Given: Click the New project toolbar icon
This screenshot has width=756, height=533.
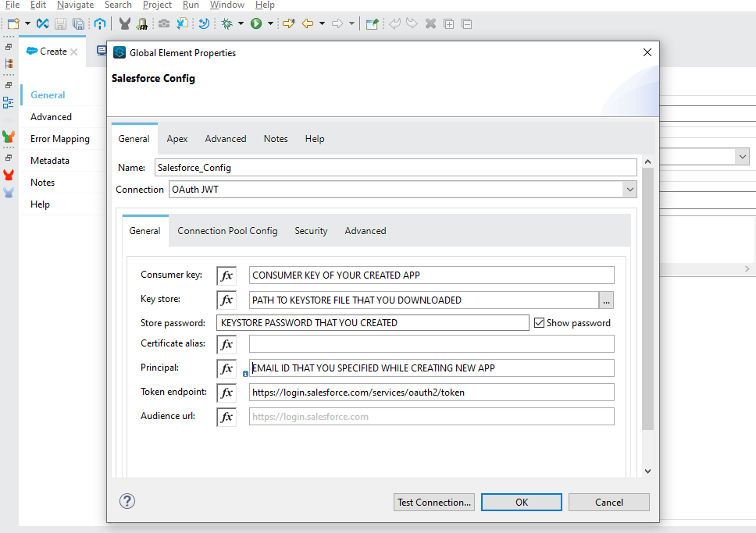Looking at the screenshot, I should [13, 23].
